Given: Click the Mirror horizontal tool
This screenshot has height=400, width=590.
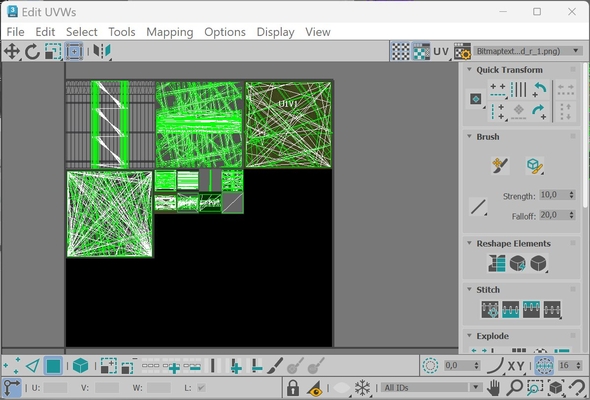Looking at the screenshot, I should [102, 51].
